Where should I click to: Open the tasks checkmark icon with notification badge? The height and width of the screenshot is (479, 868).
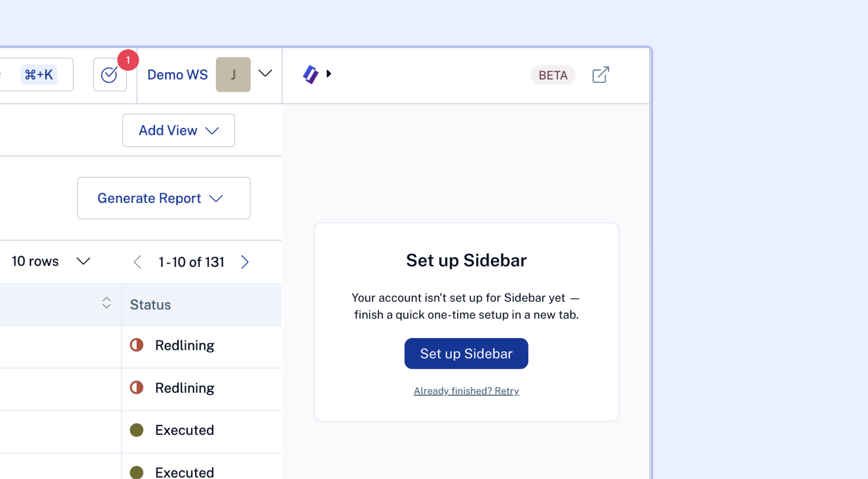(110, 75)
